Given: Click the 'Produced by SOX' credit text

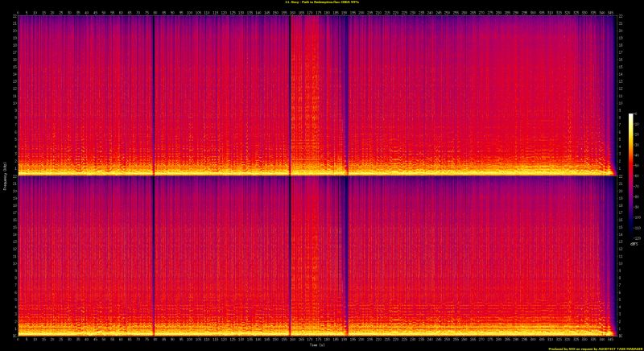Looking at the screenshot, I should [596, 349].
